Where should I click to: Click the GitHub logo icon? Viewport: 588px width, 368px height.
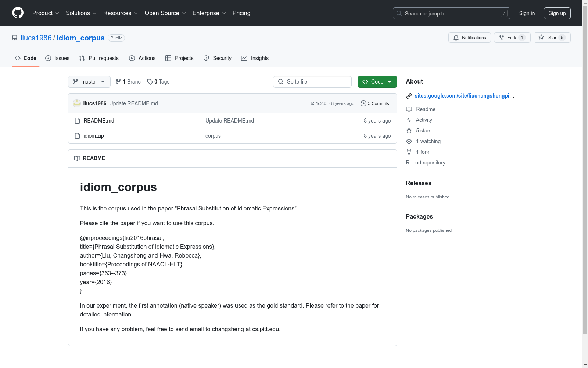(x=18, y=13)
